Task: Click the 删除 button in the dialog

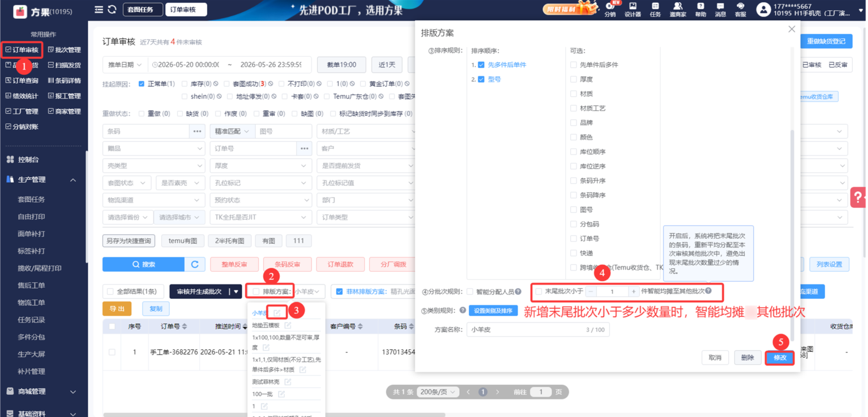Action: pos(747,358)
